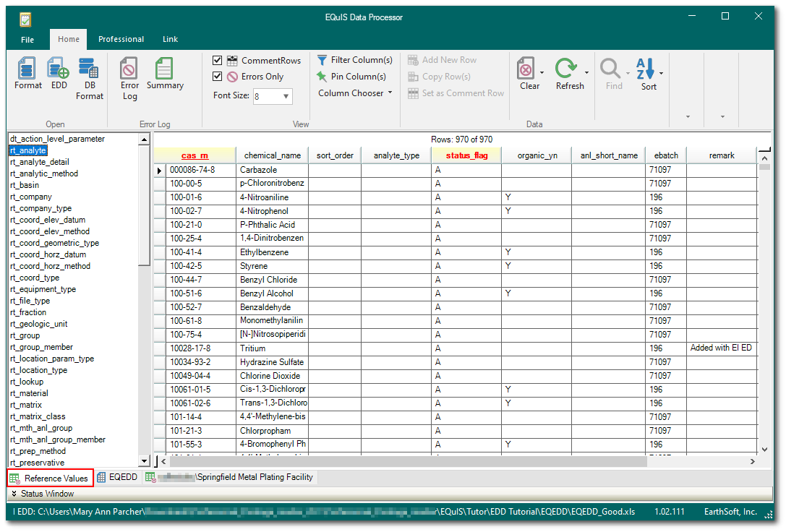Click the Pin Column(s) button
This screenshot has width=786, height=532.
[x=351, y=77]
